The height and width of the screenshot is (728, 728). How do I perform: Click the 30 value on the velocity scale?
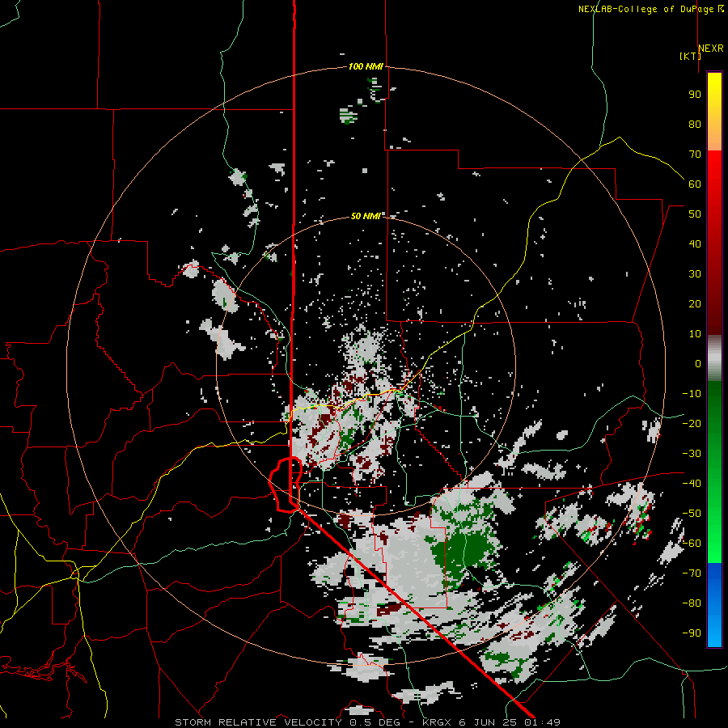click(x=695, y=274)
